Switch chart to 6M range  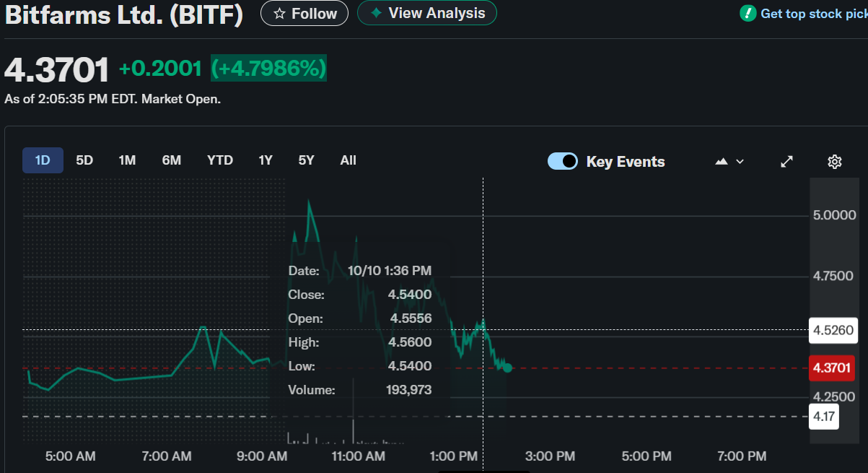pos(171,160)
